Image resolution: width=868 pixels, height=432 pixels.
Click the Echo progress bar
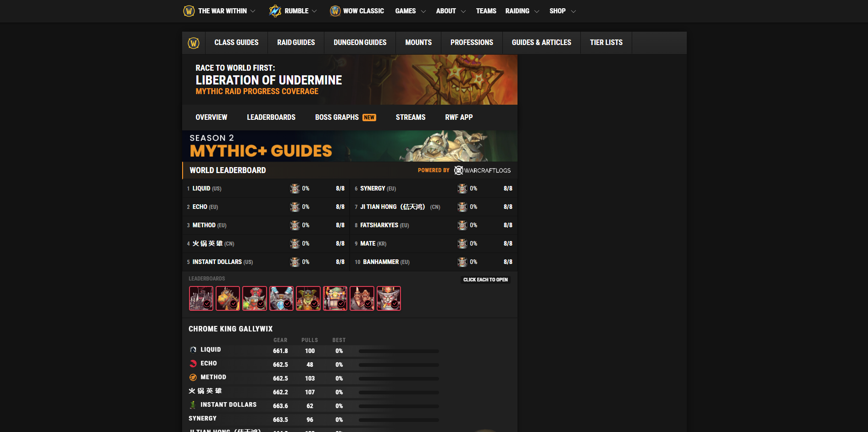tap(399, 365)
